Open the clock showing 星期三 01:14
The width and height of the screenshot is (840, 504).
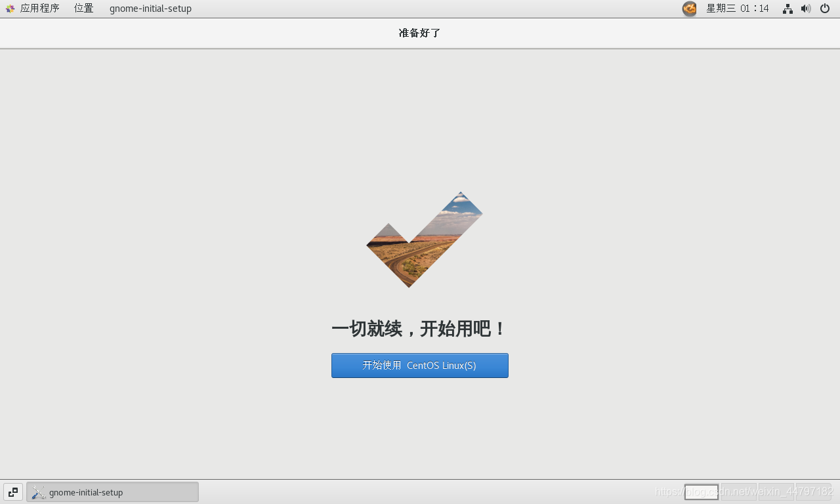pyautogui.click(x=738, y=9)
